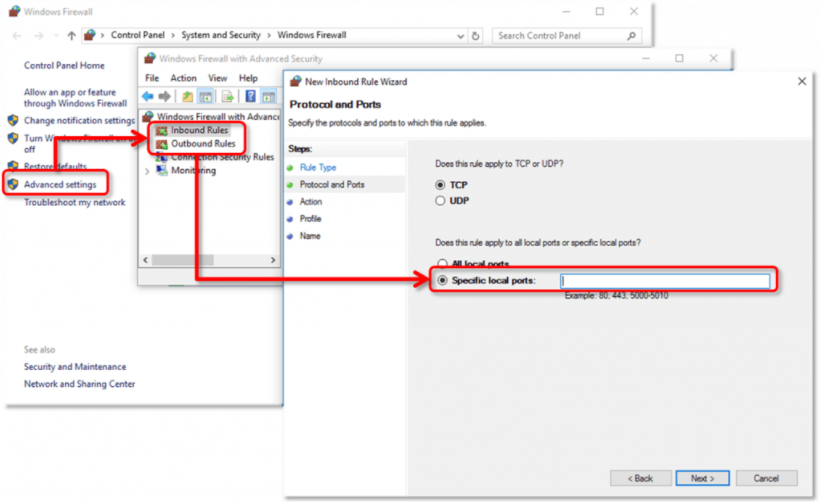Open Help via the question mark icon
This screenshot has width=828, height=502.
tap(250, 96)
